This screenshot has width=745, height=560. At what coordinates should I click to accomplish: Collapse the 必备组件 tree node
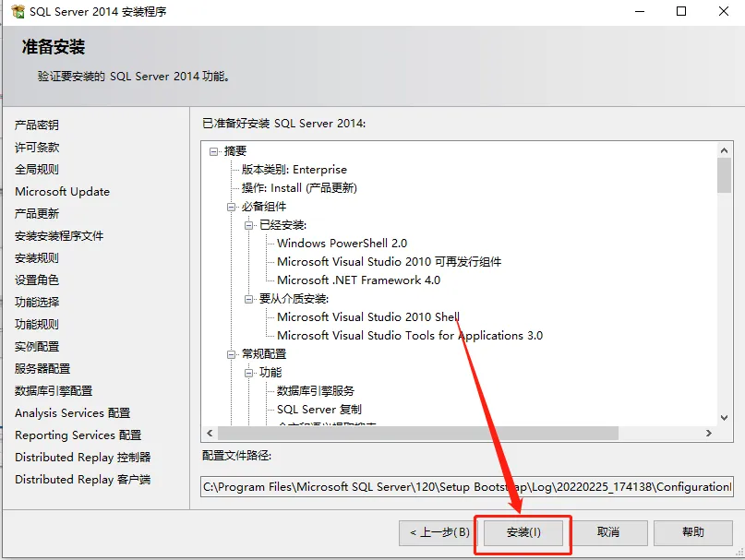point(231,207)
